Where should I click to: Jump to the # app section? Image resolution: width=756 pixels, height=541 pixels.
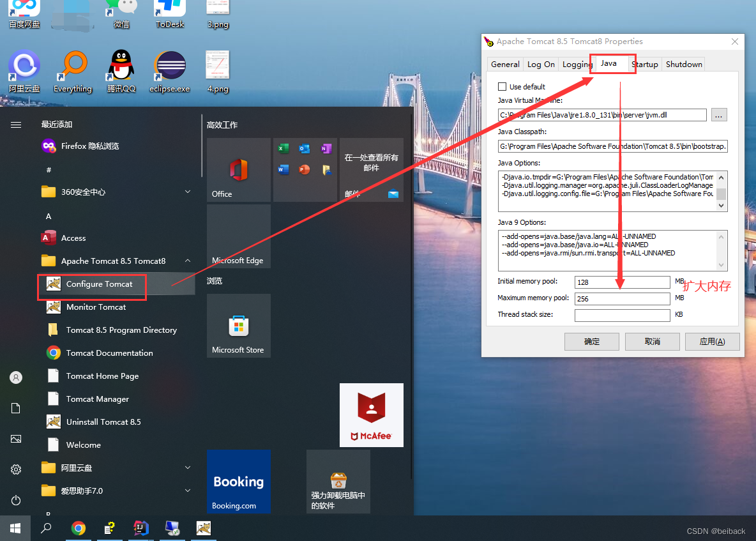point(49,170)
